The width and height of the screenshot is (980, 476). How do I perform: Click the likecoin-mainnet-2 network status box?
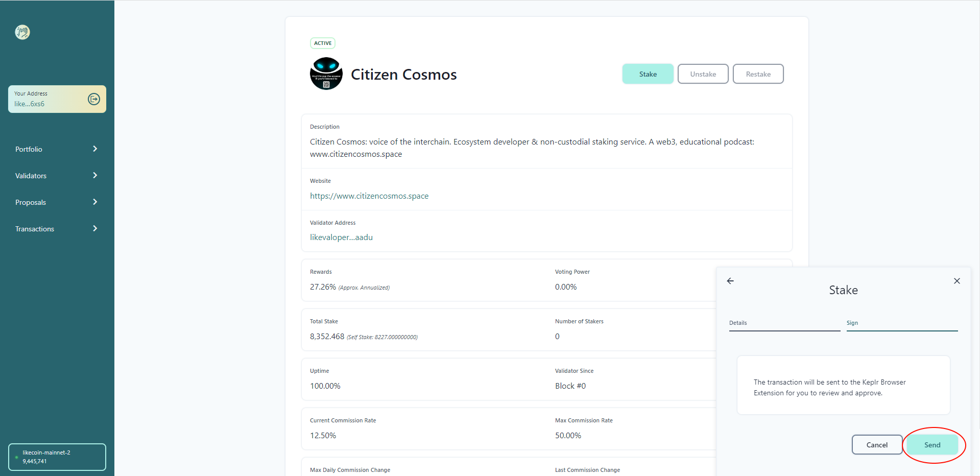(x=57, y=457)
